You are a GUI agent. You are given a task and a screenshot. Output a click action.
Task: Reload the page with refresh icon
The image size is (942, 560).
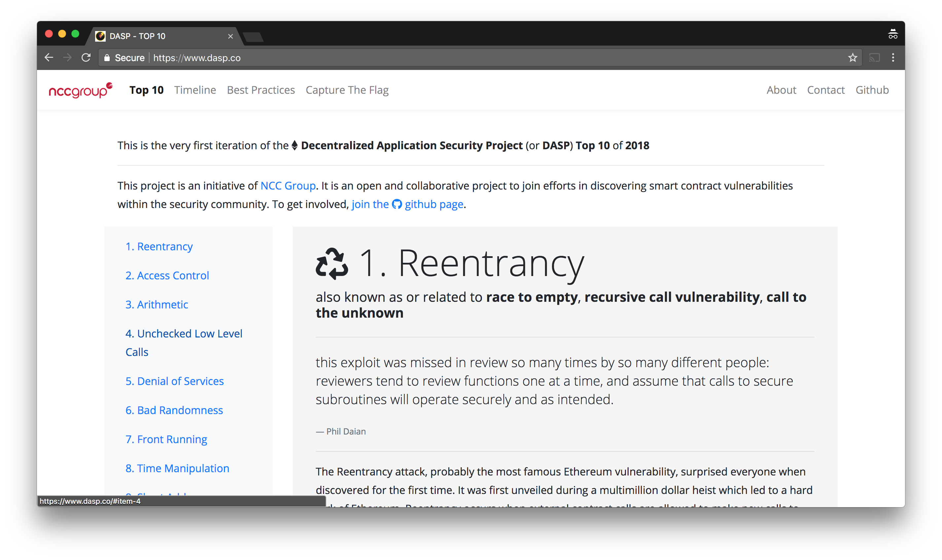(86, 58)
